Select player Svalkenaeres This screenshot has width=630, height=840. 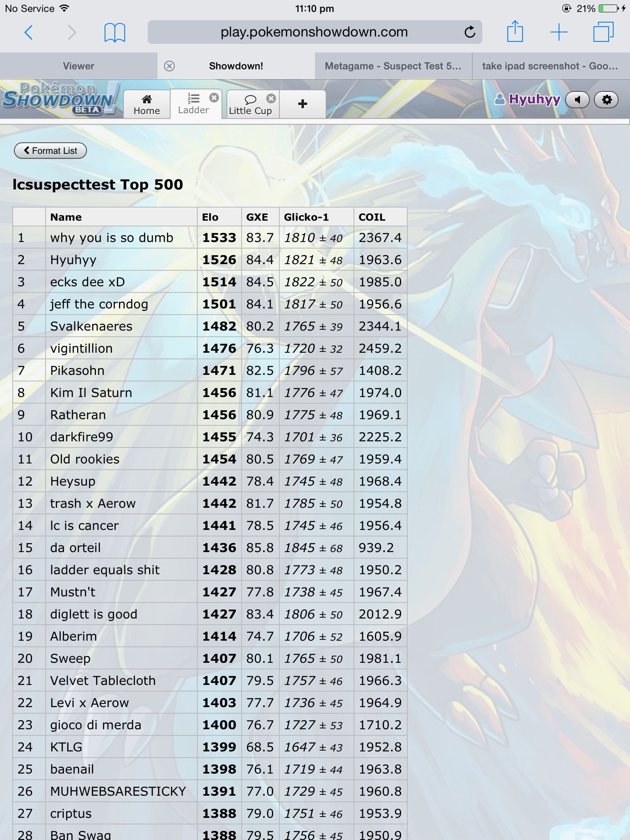pyautogui.click(x=91, y=326)
